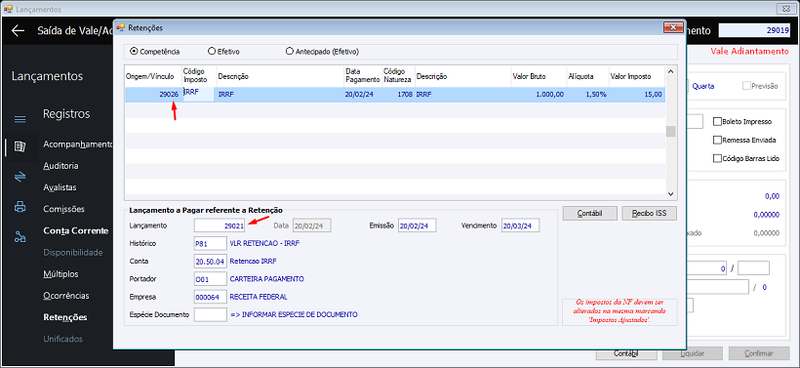Image resolution: width=800 pixels, height=368 pixels.
Task: Open the hamburger menu icon in sidebar
Action: (x=20, y=119)
